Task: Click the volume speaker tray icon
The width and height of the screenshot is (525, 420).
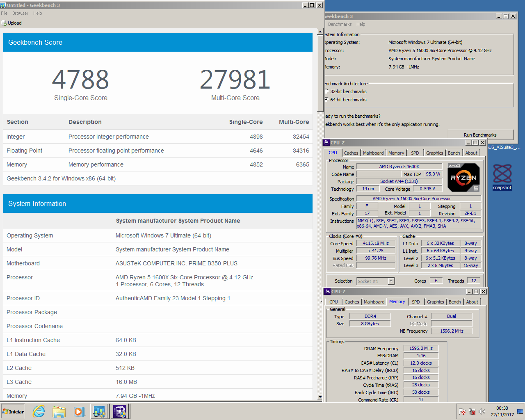Action: 482,411
